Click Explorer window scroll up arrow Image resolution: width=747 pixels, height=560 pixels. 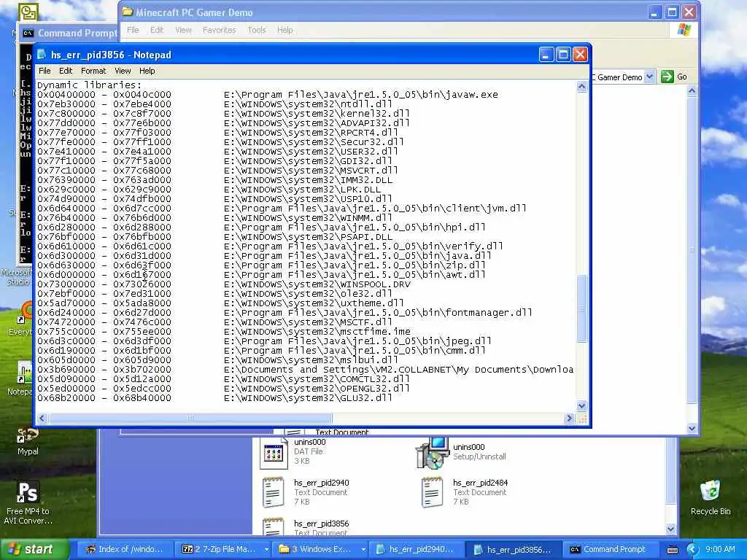692,91
